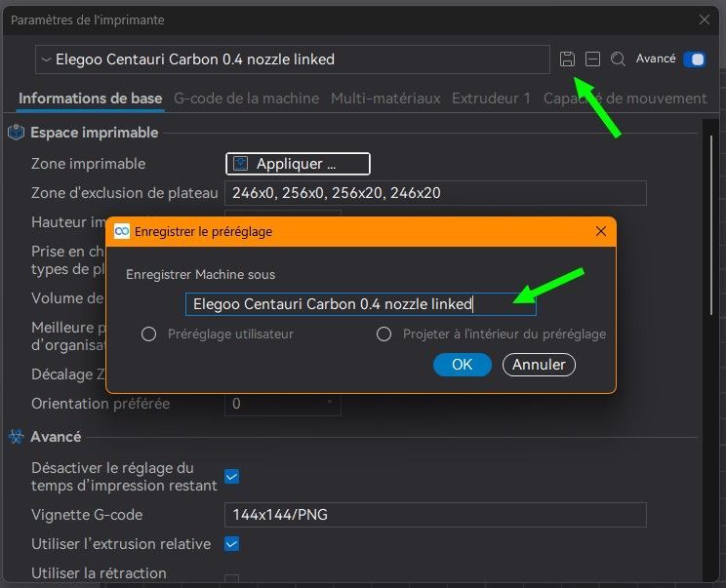The image size is (726, 588).
Task: Check the Utiliser la rétraction checkbox
Action: pyautogui.click(x=231, y=578)
